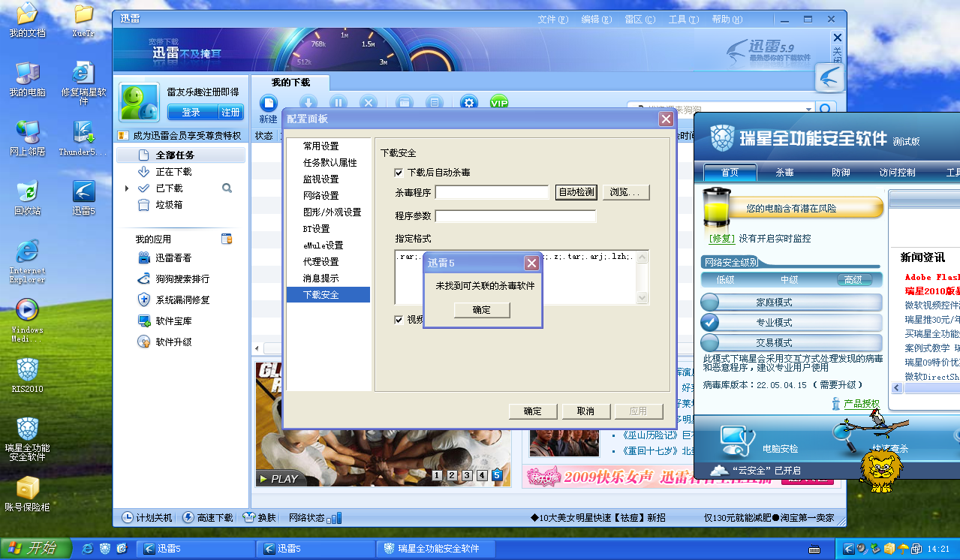Open 迅雷5 desktop shortcut
The image size is (960, 560).
[83, 197]
